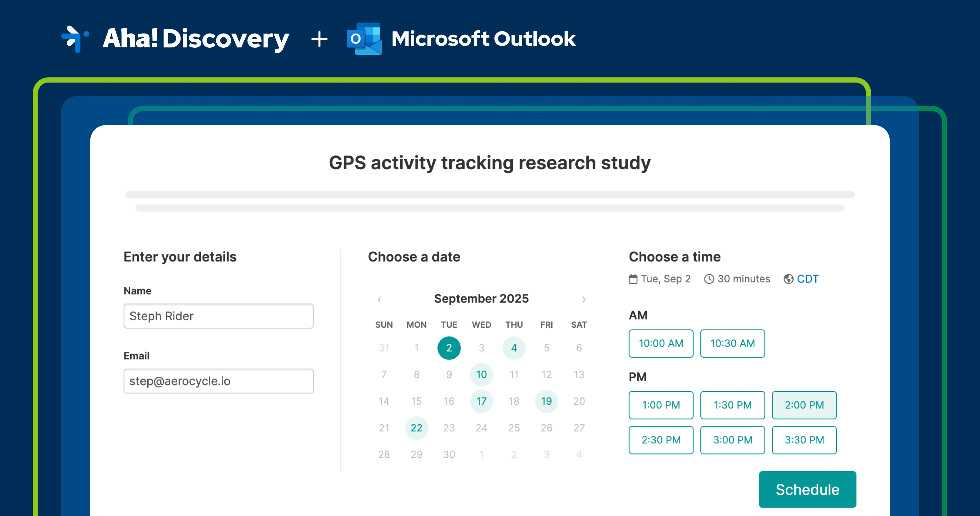Image resolution: width=980 pixels, height=516 pixels.
Task: Click the Aha! Discovery arrow logo icon
Action: pyautogui.click(x=75, y=38)
